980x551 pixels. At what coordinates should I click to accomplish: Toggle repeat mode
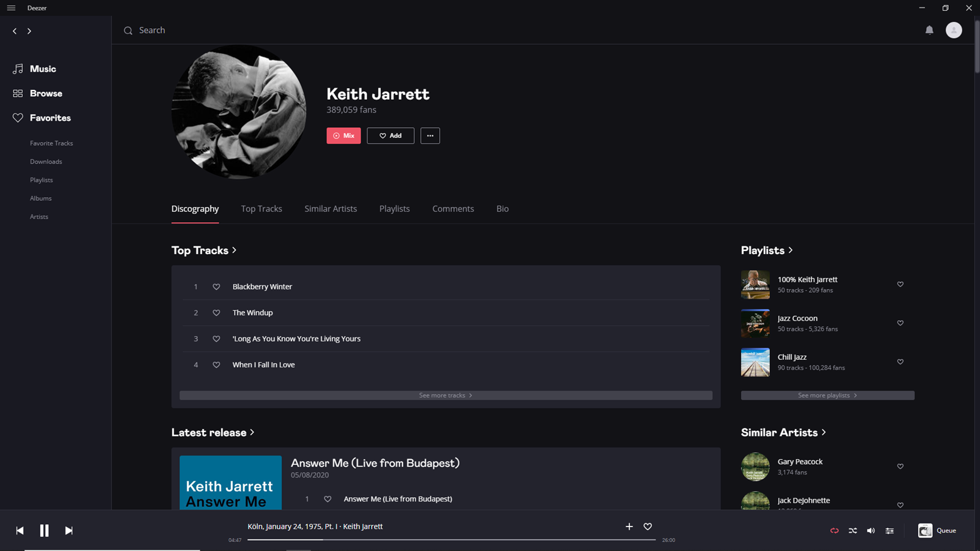point(834,531)
